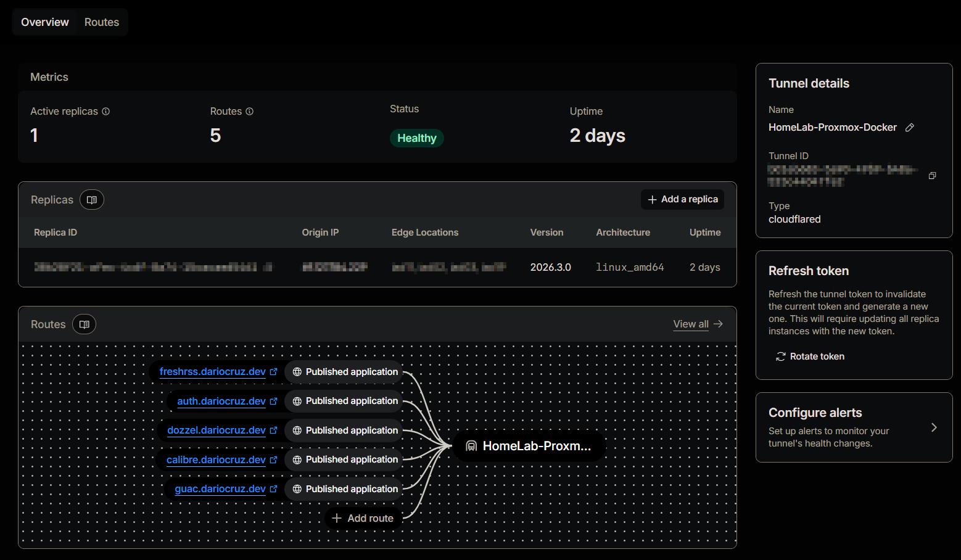The height and width of the screenshot is (560, 961).
Task: Click the Version column header
Action: [x=547, y=233]
